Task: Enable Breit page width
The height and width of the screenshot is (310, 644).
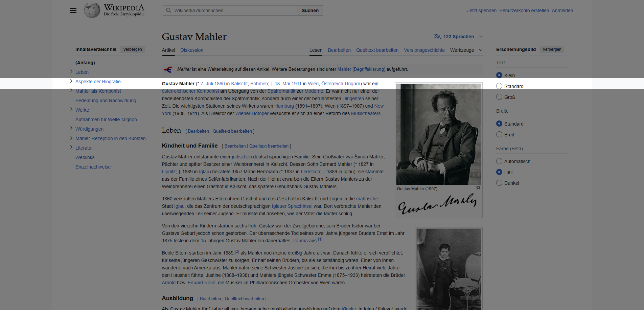Action: [499, 134]
